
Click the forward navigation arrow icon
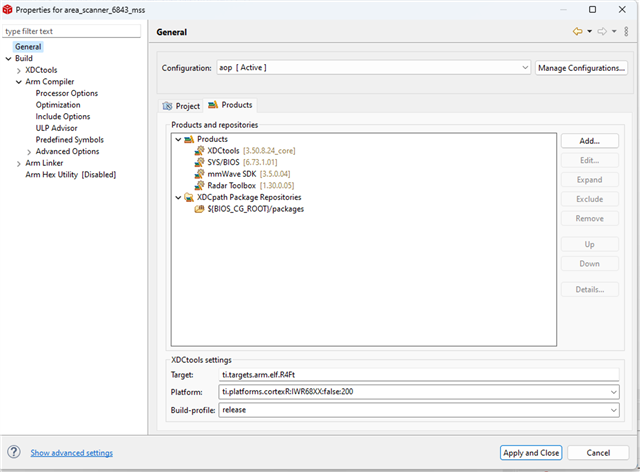[x=602, y=31]
